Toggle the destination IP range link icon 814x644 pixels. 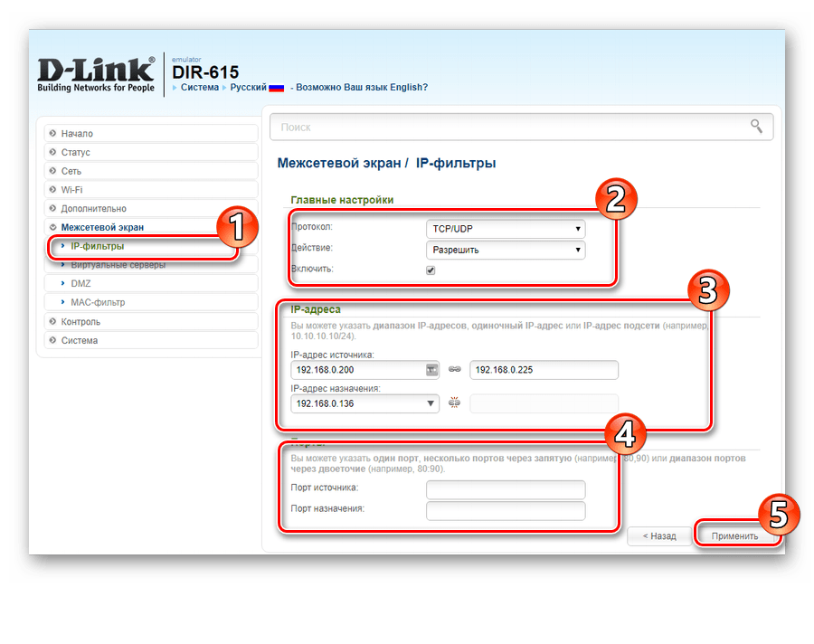pyautogui.click(x=454, y=402)
